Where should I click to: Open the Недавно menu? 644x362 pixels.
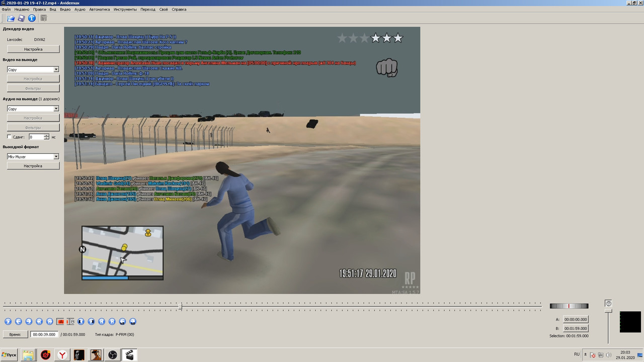[x=22, y=10]
